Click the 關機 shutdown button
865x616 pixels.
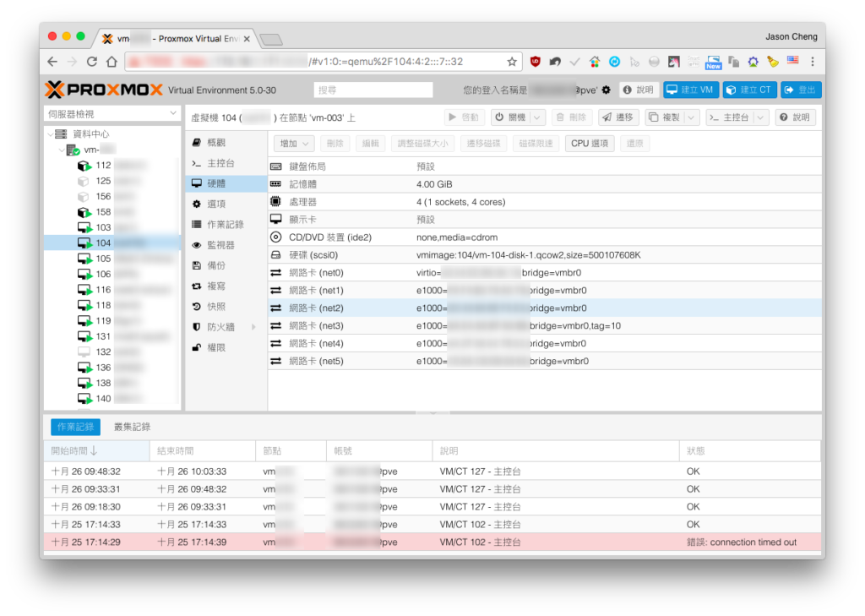[511, 117]
